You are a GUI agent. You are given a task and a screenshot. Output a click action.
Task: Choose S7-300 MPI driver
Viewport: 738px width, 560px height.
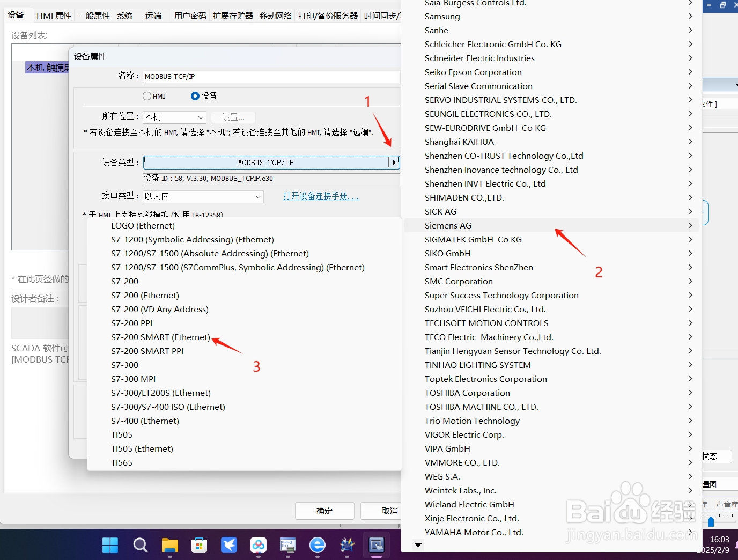(133, 379)
